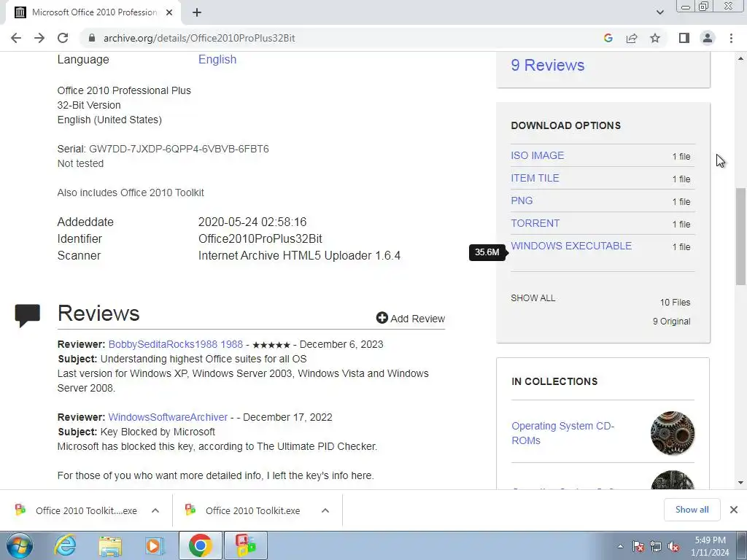Click the page scrollbar thumb
747x560 pixels.
point(741,237)
